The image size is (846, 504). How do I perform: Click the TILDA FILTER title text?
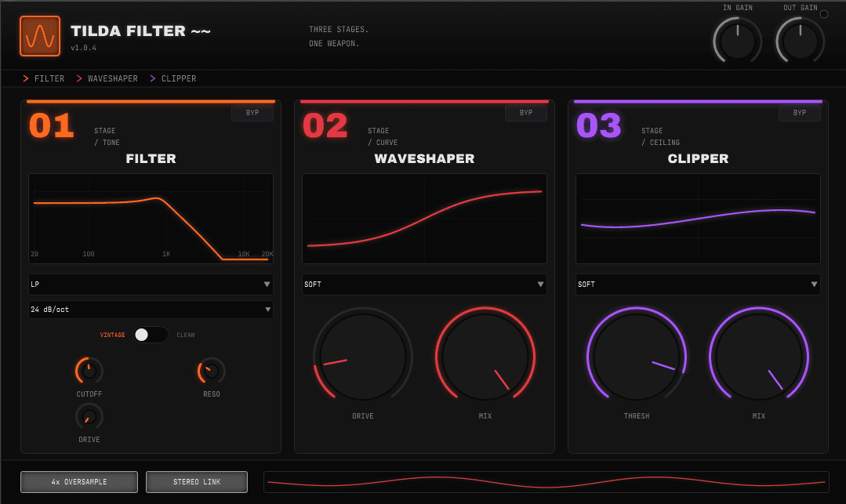click(141, 31)
